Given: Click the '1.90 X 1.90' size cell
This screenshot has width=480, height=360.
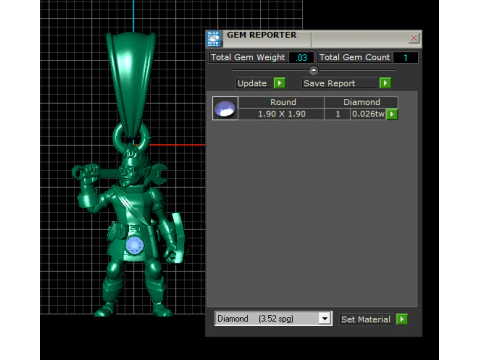Looking at the screenshot, I should pyautogui.click(x=282, y=114).
